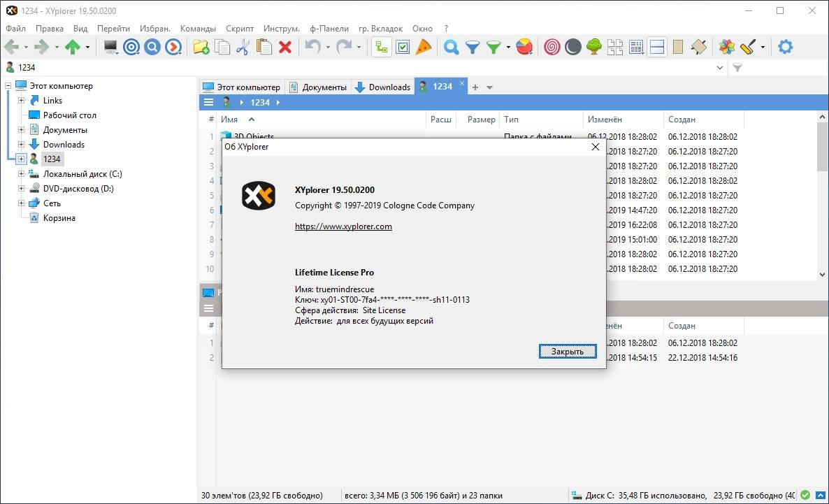Toggle checkbox selection toolbar button
The image size is (829, 504).
tap(403, 47)
